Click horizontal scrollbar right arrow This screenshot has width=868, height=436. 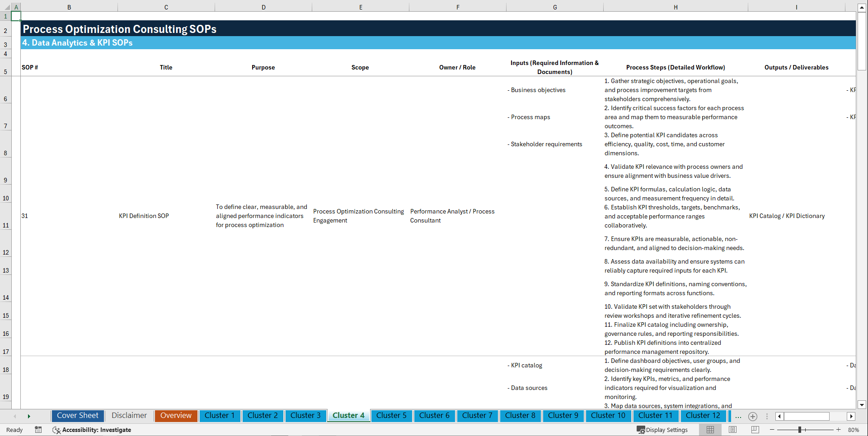click(x=851, y=416)
